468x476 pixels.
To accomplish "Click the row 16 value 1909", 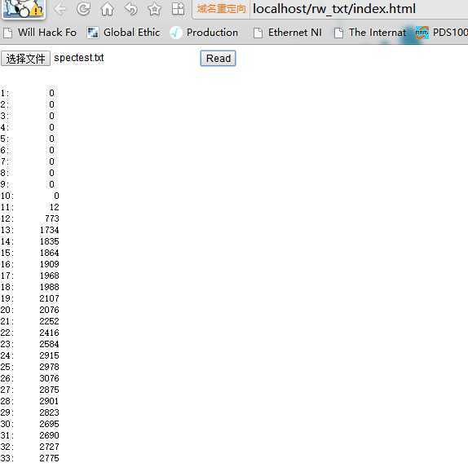I will pyautogui.click(x=50, y=264).
